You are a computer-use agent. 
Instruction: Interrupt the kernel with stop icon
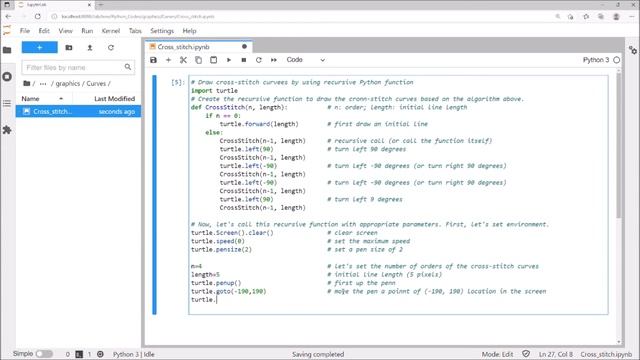(x=244, y=60)
